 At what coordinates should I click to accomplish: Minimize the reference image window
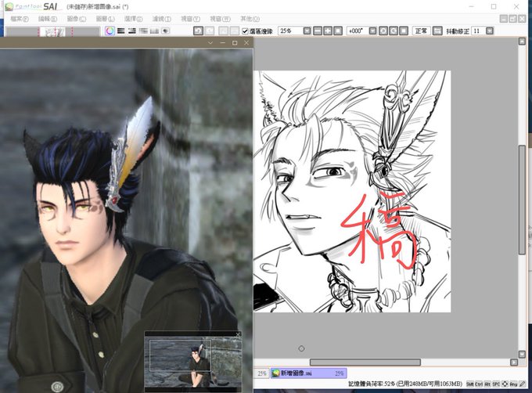coord(222,43)
